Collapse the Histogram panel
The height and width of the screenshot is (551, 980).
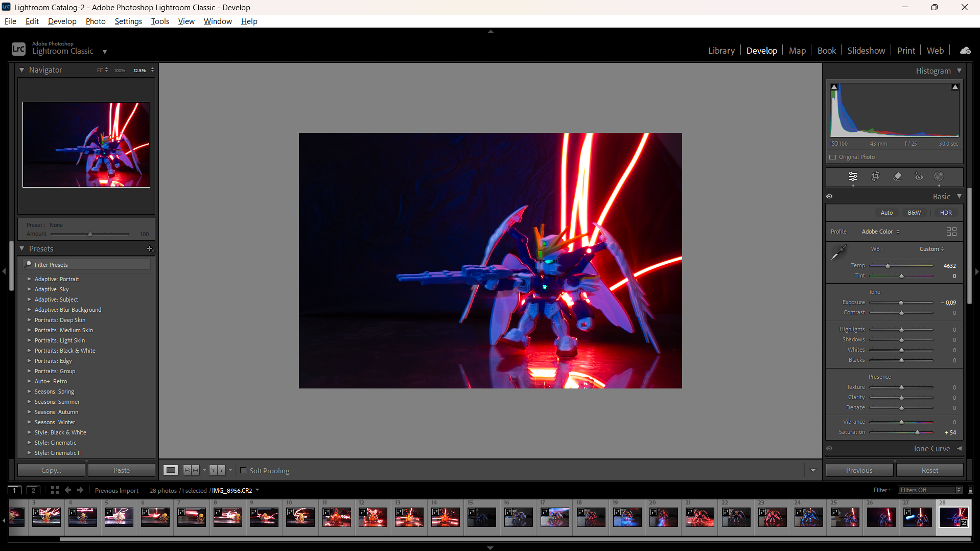[959, 71]
